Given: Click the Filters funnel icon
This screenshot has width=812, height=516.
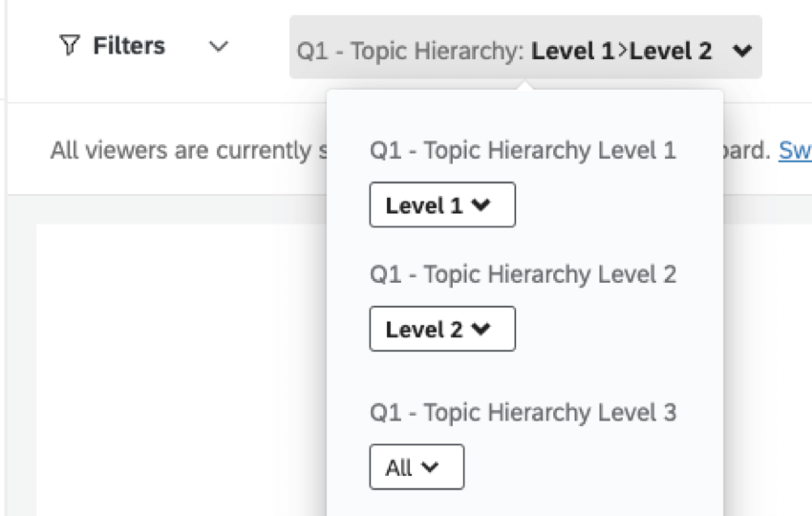Looking at the screenshot, I should click(70, 46).
